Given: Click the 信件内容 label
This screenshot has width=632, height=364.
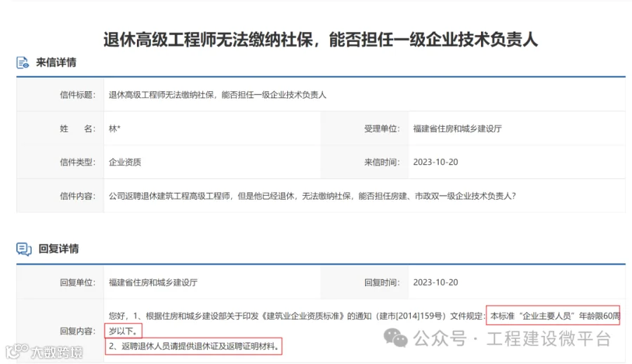Looking at the screenshot, I should (x=78, y=196).
